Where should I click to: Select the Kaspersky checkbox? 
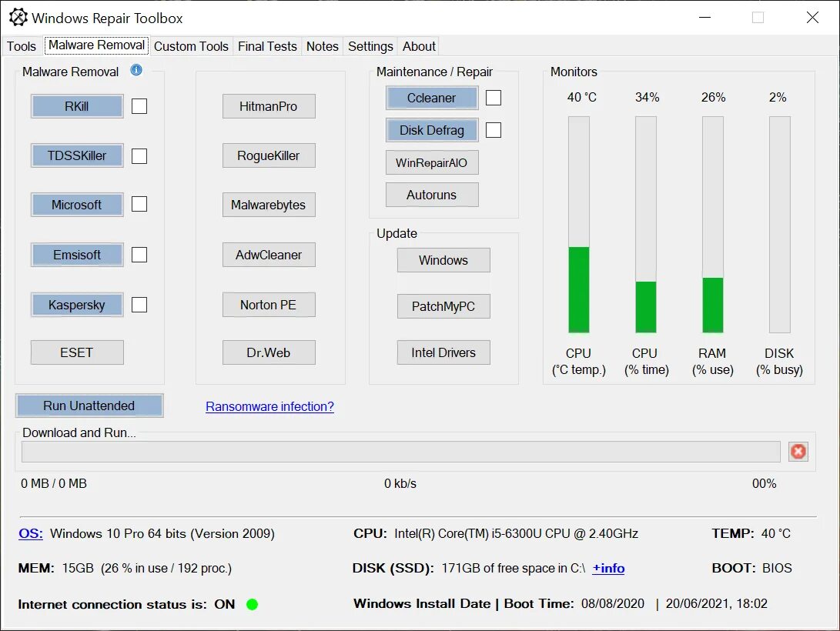pos(139,305)
